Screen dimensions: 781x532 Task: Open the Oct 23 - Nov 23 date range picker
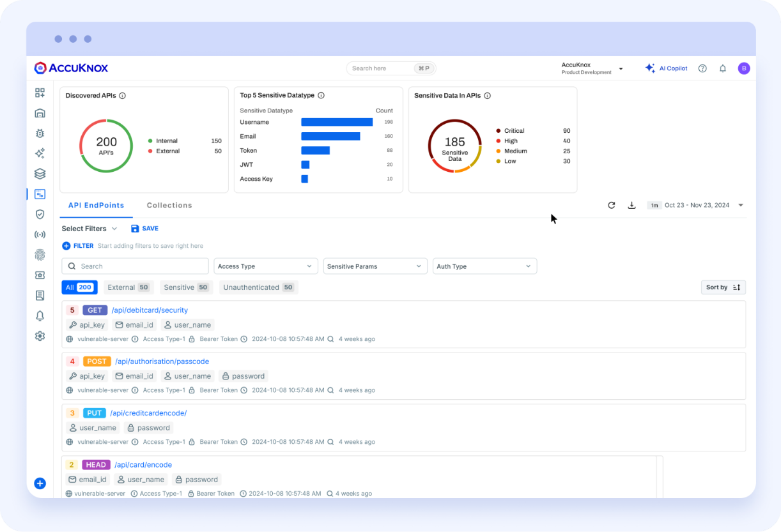697,205
